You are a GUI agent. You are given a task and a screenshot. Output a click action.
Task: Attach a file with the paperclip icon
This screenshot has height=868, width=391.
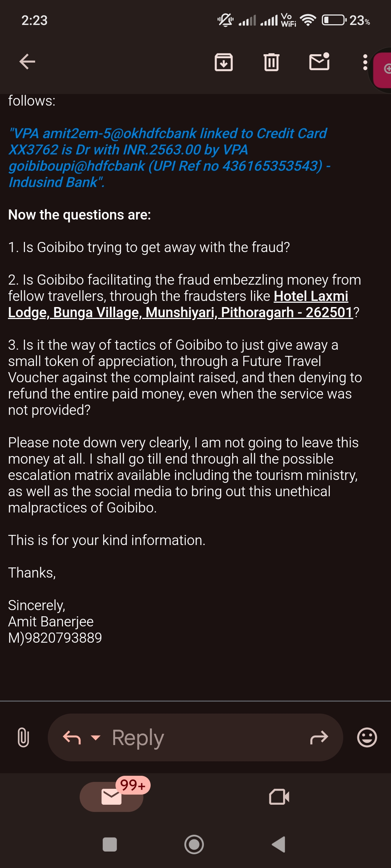23,737
